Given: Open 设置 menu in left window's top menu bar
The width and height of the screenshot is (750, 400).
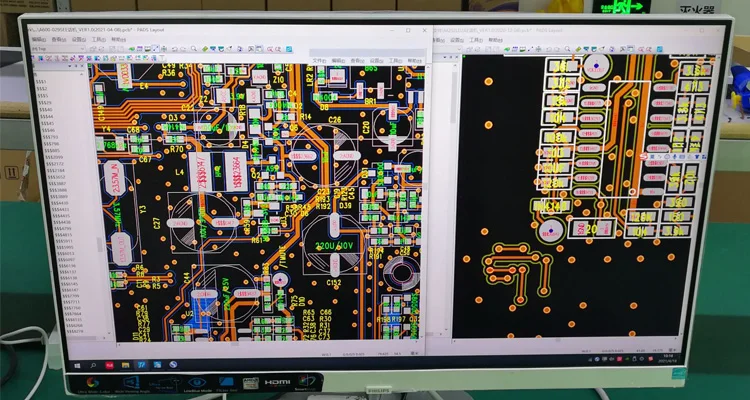Looking at the screenshot, I should (x=79, y=40).
